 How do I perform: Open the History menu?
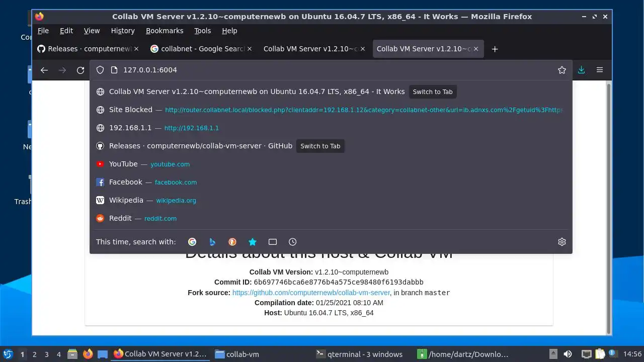[x=123, y=31]
